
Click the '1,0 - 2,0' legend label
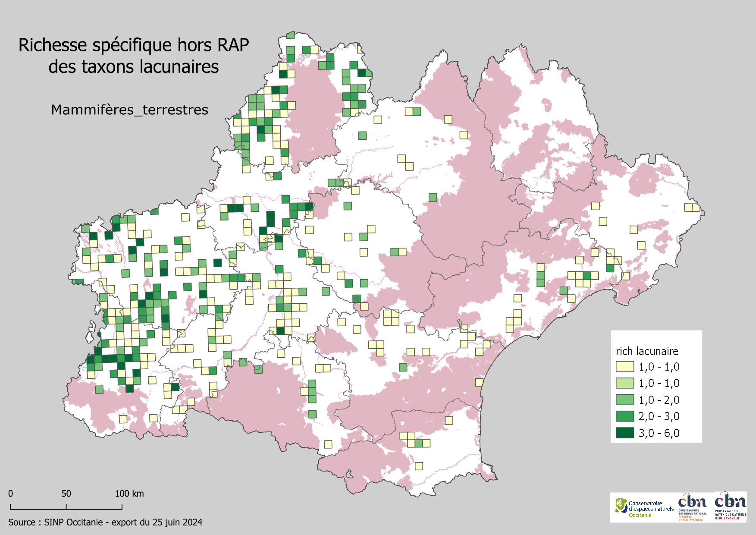(x=659, y=400)
